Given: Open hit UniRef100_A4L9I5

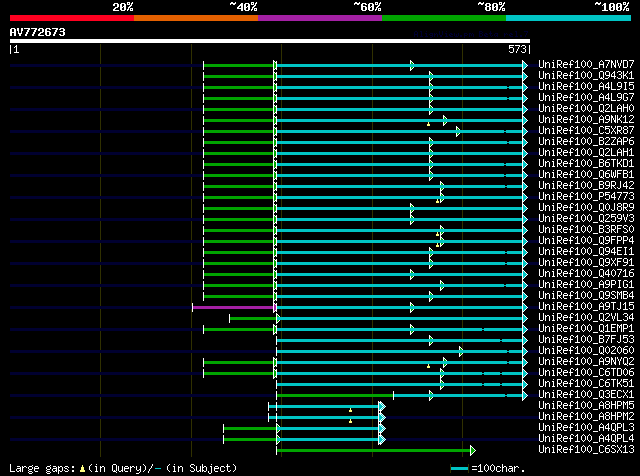Looking at the screenshot, I should pos(586,87).
